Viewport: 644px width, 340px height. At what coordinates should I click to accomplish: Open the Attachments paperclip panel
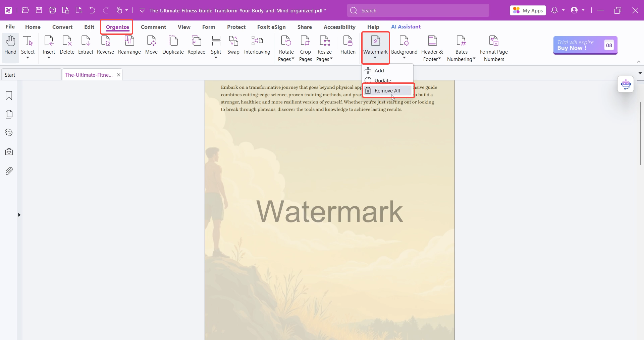9,171
